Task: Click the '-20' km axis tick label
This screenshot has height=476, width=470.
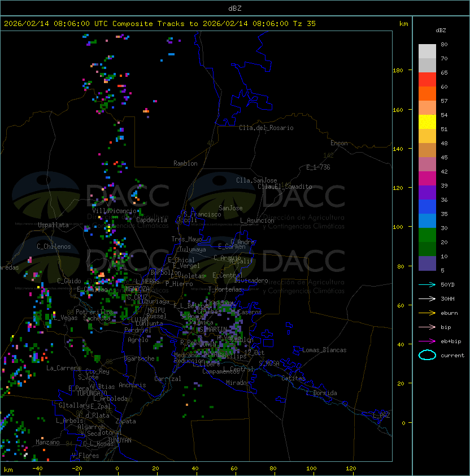Action: coord(77,469)
